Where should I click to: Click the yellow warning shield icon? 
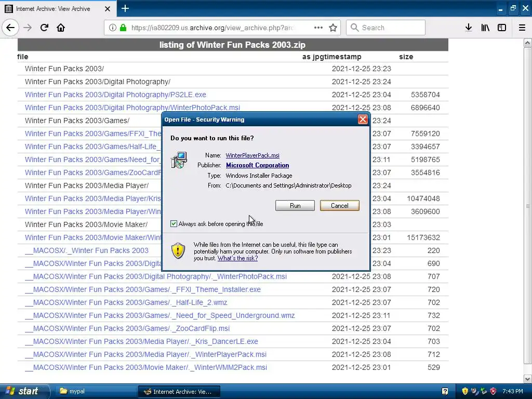[178, 251]
